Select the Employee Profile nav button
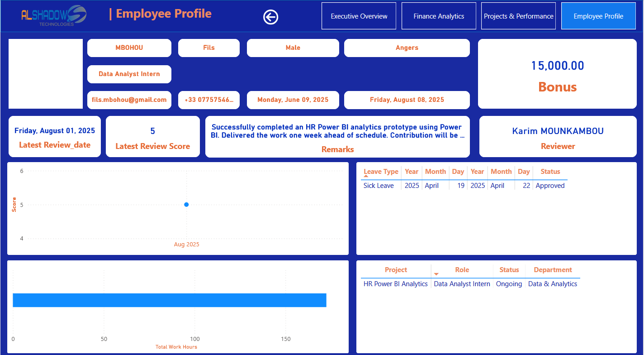 point(598,16)
